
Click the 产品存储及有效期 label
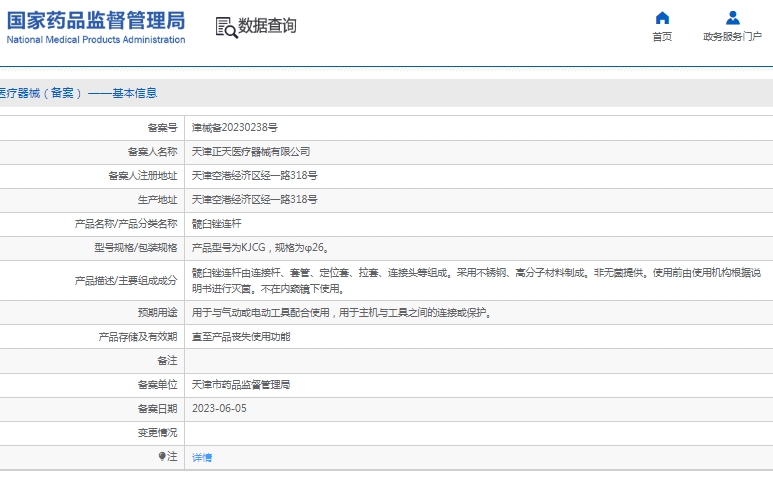coord(138,337)
